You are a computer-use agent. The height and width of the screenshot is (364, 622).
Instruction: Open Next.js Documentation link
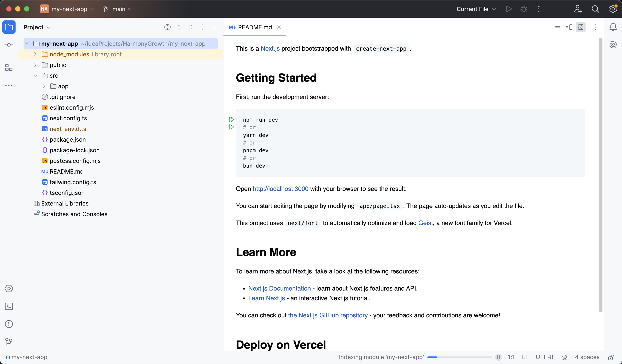coord(279,288)
